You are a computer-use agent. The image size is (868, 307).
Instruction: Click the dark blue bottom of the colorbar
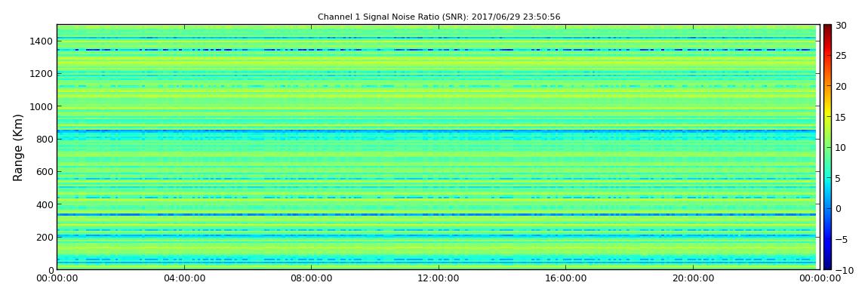tap(827, 266)
